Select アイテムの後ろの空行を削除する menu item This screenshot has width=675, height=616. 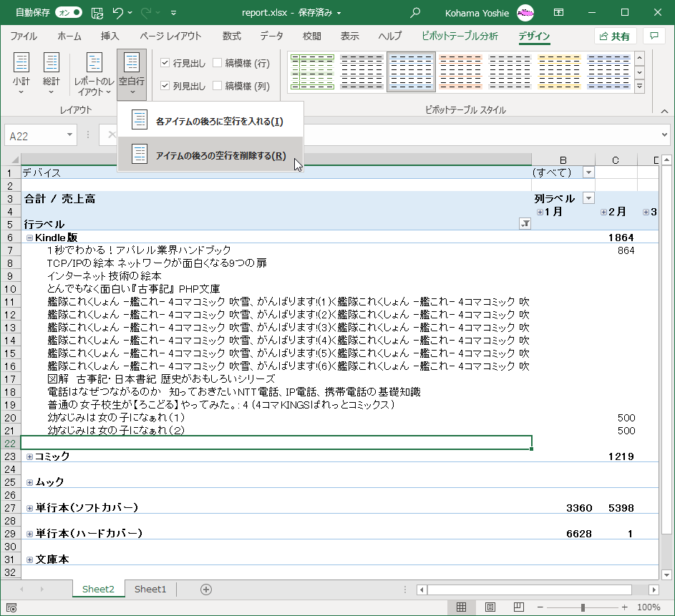click(210, 155)
